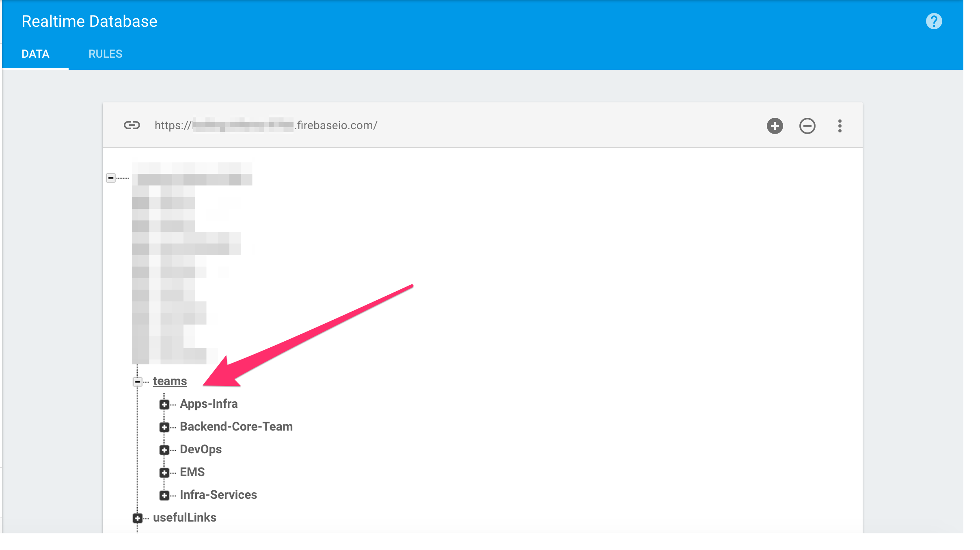Expand the Backend-Core-Team node
Viewport: 980px width, 550px height.
(164, 427)
